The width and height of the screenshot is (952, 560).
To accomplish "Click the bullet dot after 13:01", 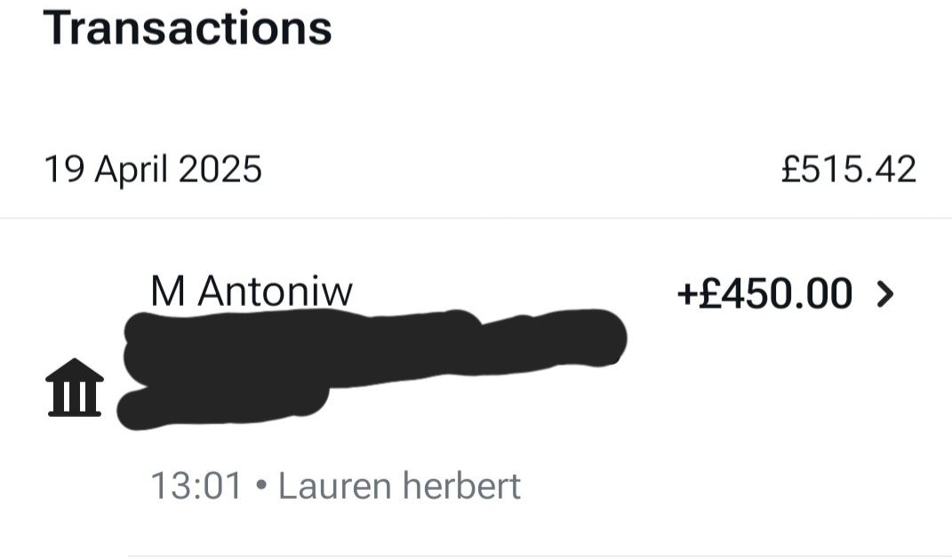I will [260, 487].
